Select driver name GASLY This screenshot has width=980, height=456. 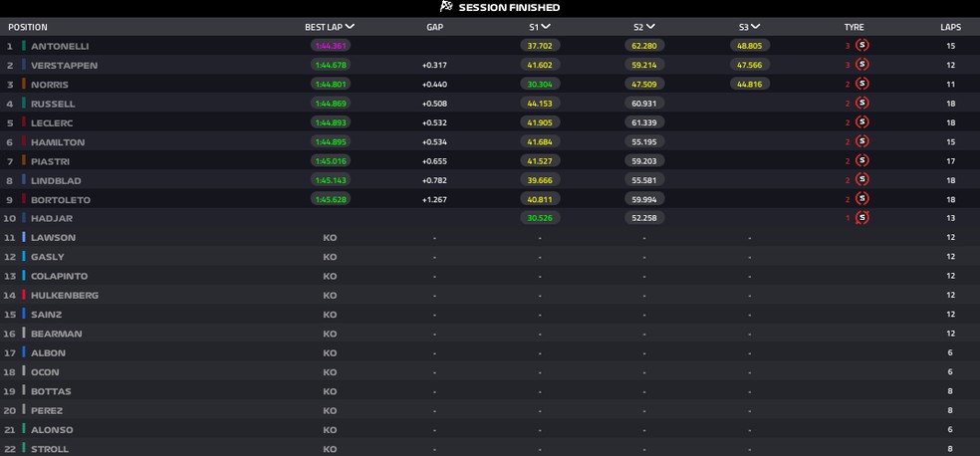tap(48, 257)
